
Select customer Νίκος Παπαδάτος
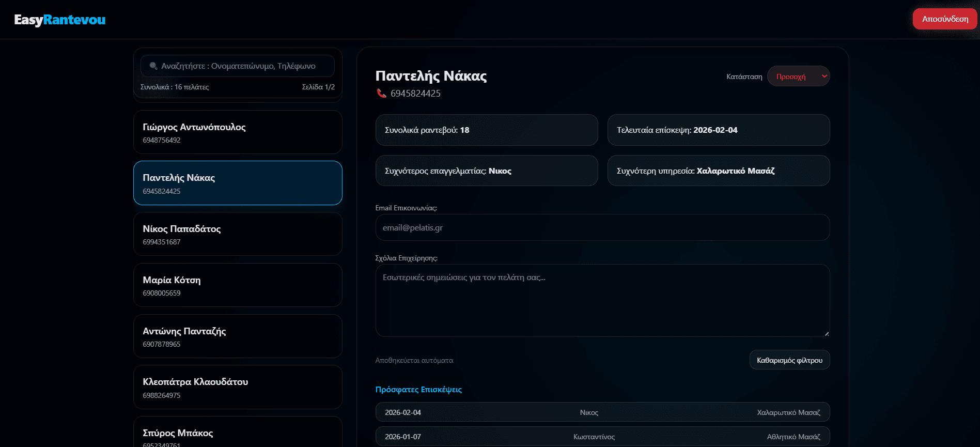(238, 234)
